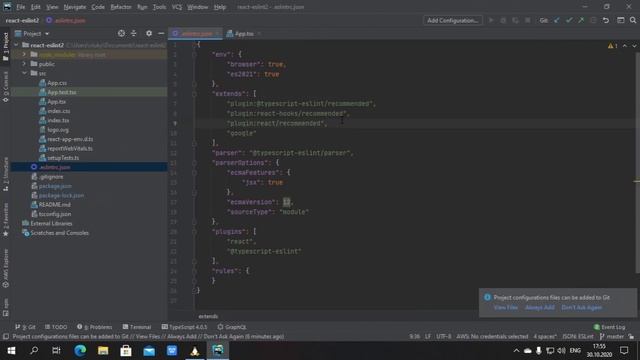Image resolution: width=640 pixels, height=360 pixels.
Task: Click Don't Ask Again link in notification
Action: pos(582,307)
